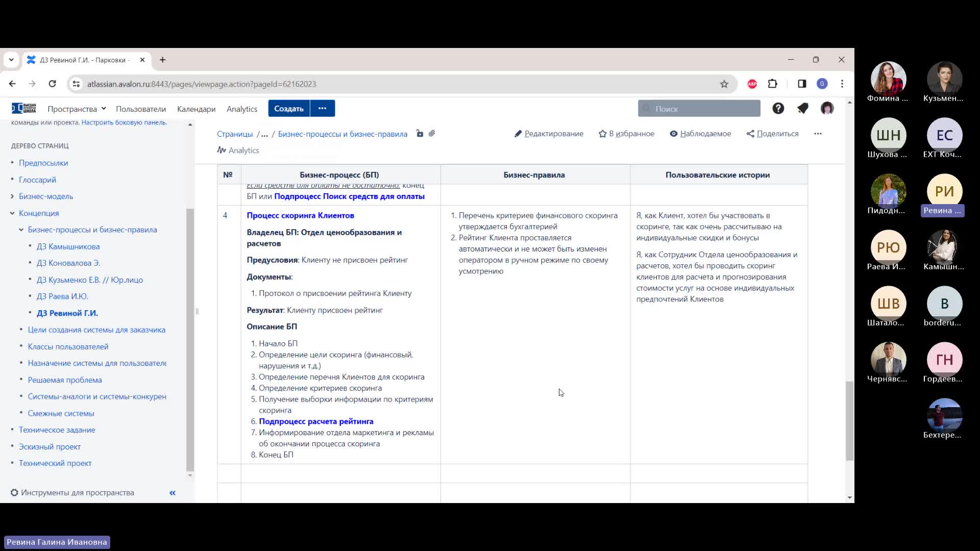The height and width of the screenshot is (551, 980).
Task: Open ДЗ Коновалова Э. in page tree
Action: click(68, 263)
